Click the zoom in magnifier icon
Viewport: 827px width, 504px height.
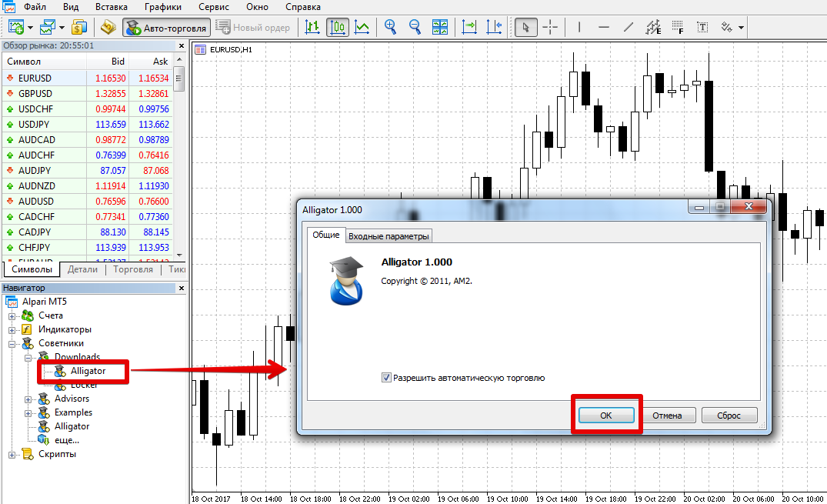(x=391, y=28)
